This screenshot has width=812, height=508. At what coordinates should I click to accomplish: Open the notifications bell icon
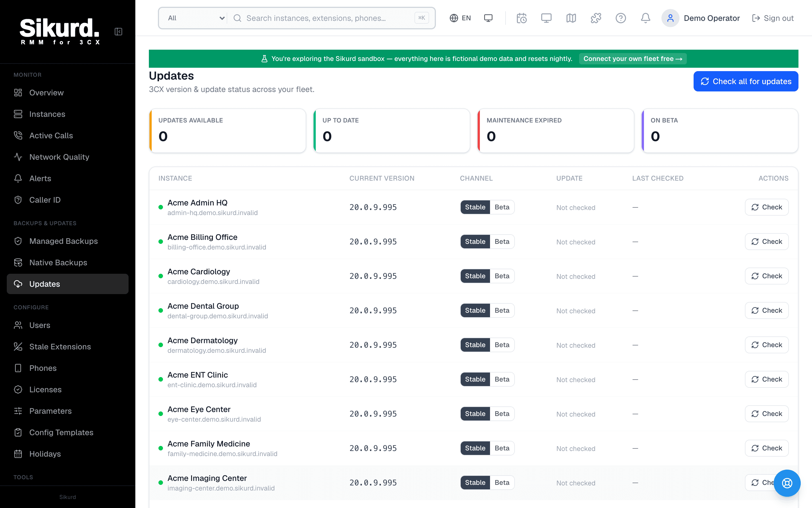646,18
